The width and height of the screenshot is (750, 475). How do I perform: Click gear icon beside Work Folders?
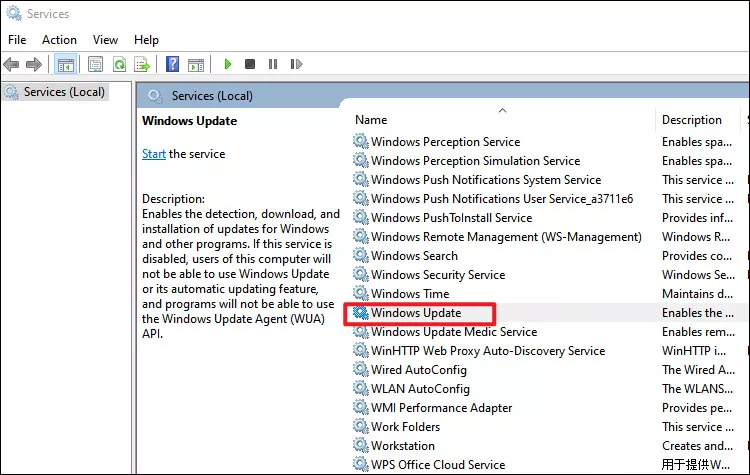pyautogui.click(x=361, y=426)
